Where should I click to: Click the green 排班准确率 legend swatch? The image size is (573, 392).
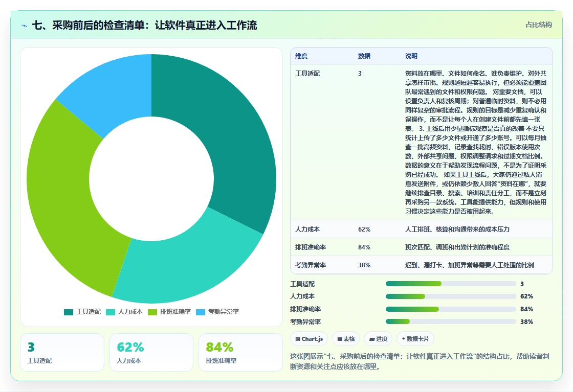(x=152, y=312)
